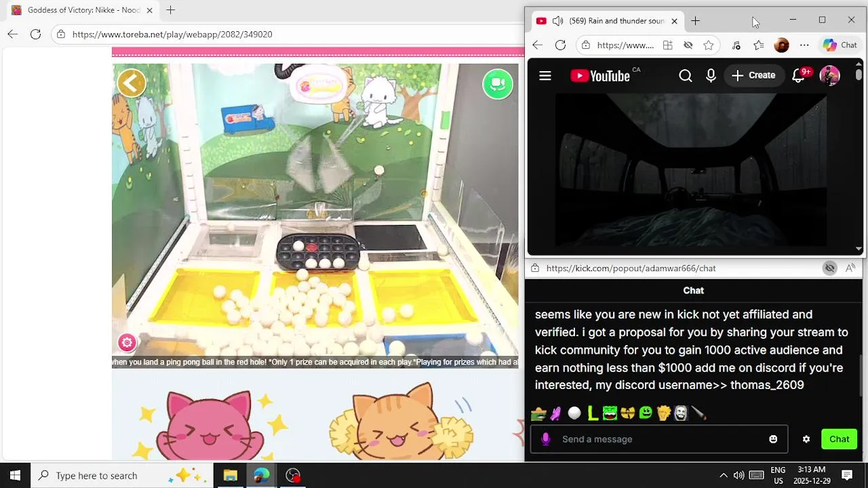Screen dimensions: 868x488
Task: Click the Edge YouTube window vertical scrollbar
Action: pyautogui.click(x=859, y=157)
